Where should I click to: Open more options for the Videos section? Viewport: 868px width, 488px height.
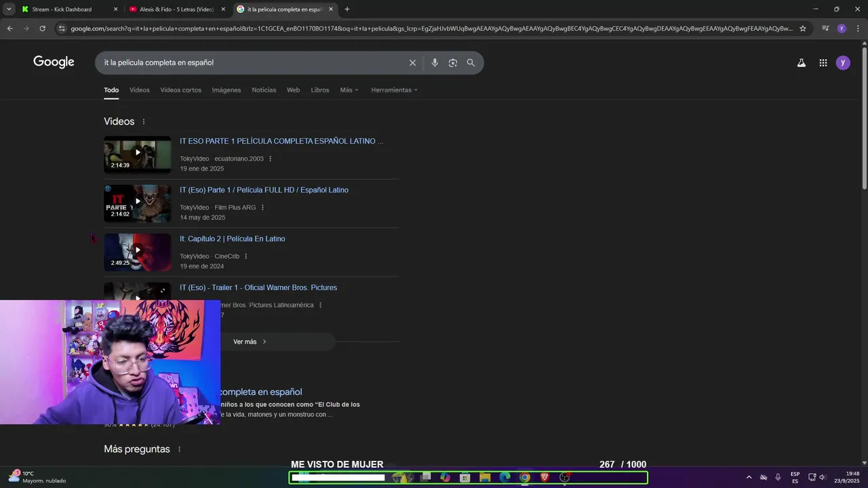144,122
